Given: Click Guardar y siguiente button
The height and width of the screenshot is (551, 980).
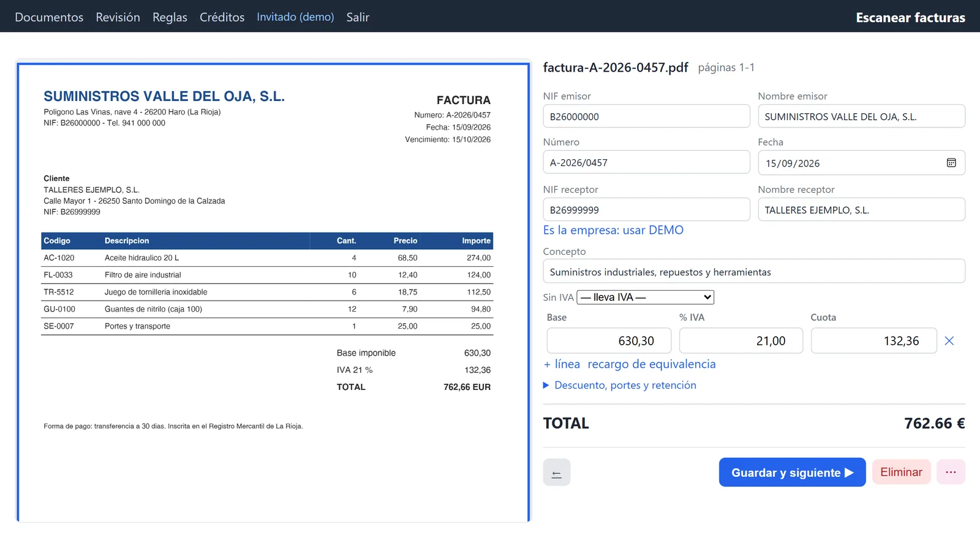Looking at the screenshot, I should coord(792,473).
